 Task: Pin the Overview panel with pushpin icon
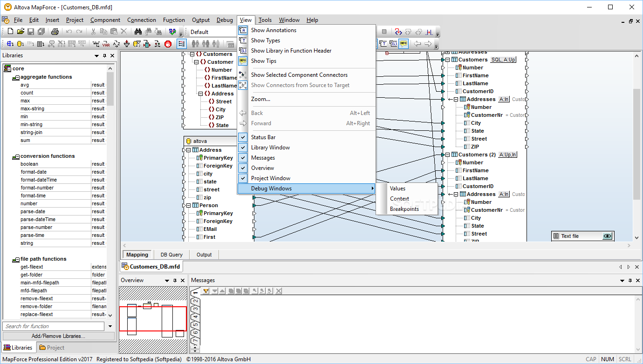(175, 280)
